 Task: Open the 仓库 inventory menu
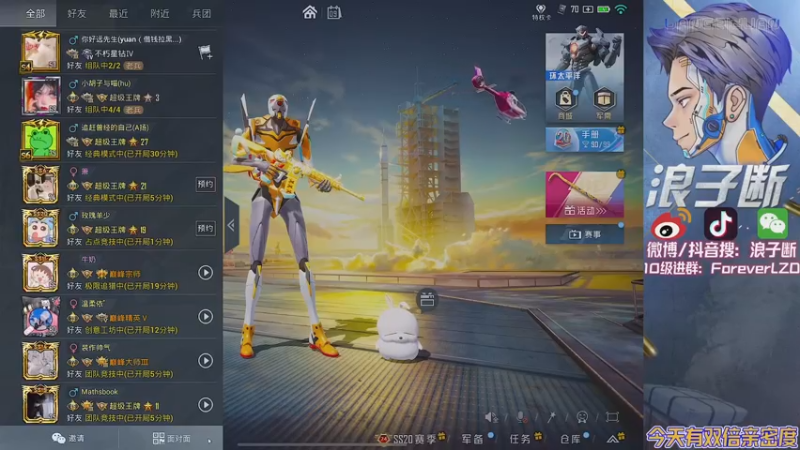(x=570, y=439)
